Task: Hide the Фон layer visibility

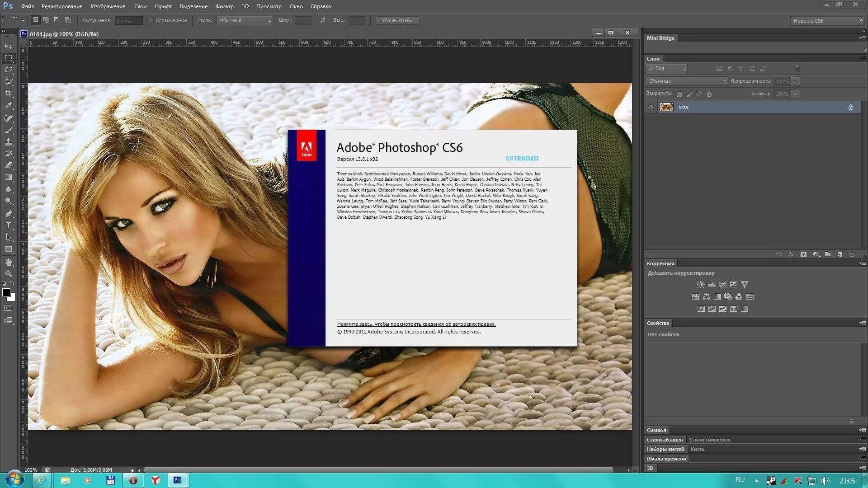Action: tap(651, 107)
